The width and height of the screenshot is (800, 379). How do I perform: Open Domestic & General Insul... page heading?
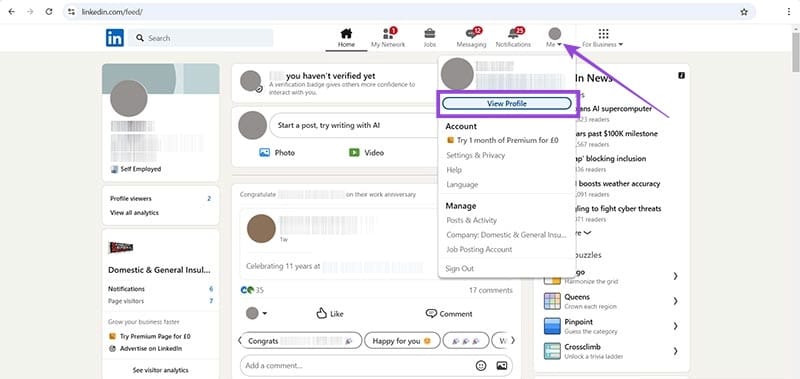click(x=159, y=270)
